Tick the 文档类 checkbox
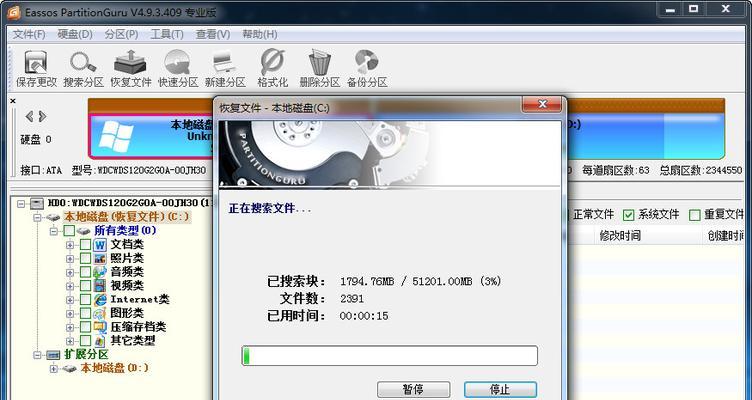 (85, 245)
